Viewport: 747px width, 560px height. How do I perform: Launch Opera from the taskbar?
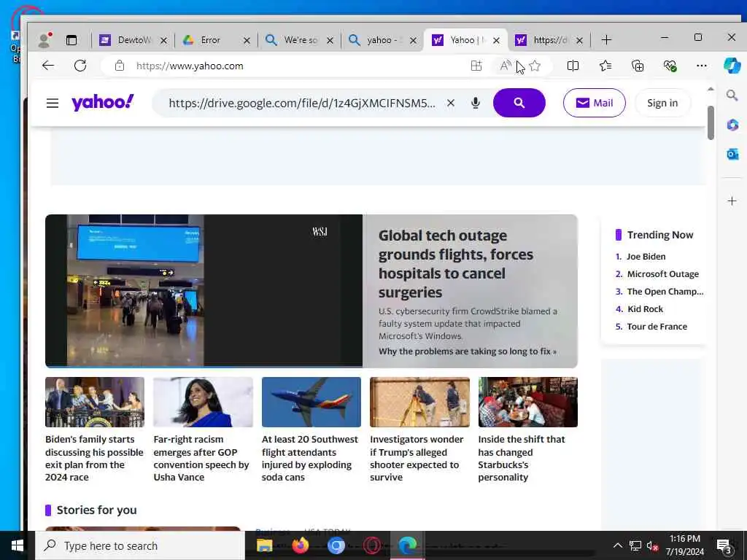pos(372,545)
